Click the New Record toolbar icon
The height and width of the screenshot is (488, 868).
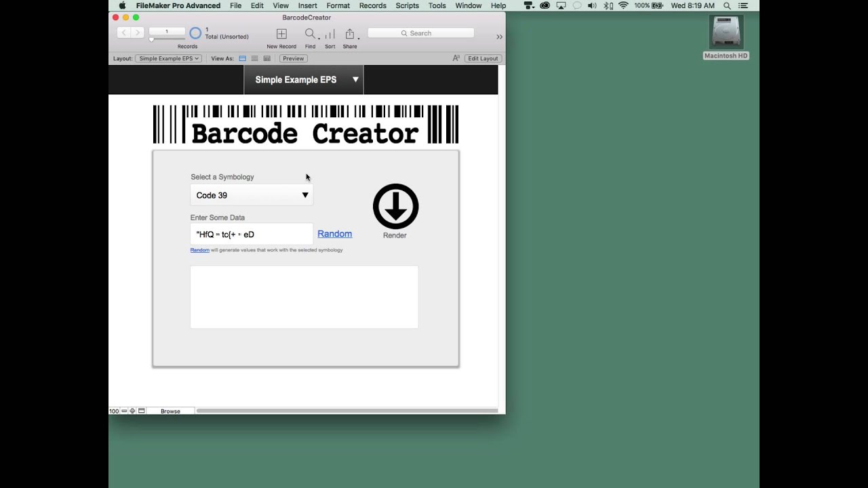pos(281,34)
